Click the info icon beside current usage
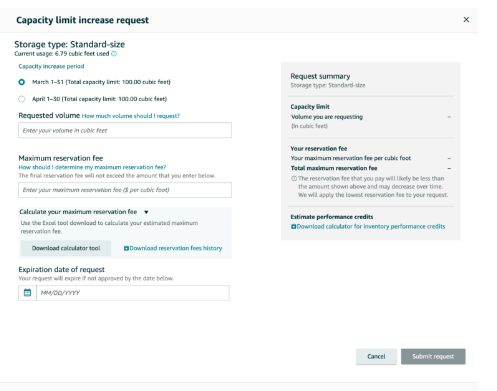497x391 pixels. 114,54
